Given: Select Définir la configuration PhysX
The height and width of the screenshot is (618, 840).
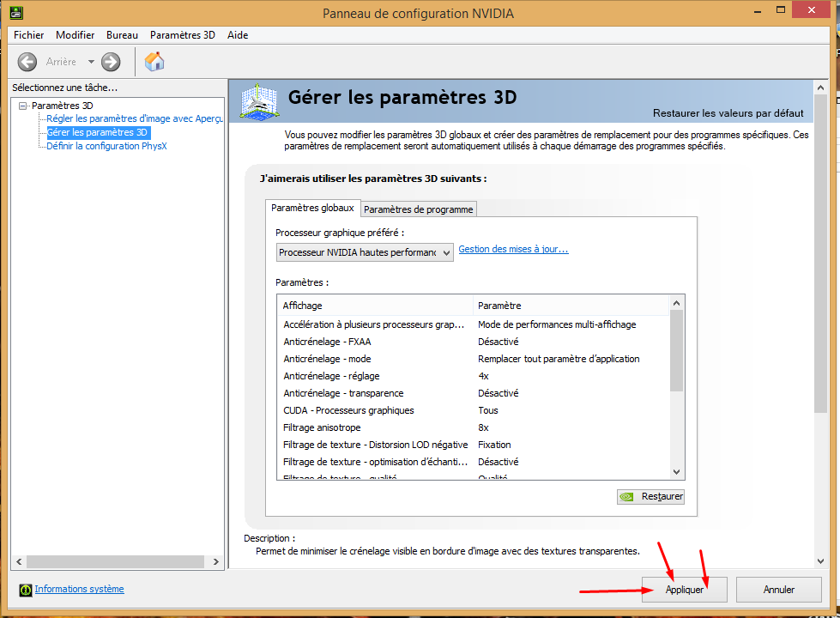Looking at the screenshot, I should click(x=106, y=146).
